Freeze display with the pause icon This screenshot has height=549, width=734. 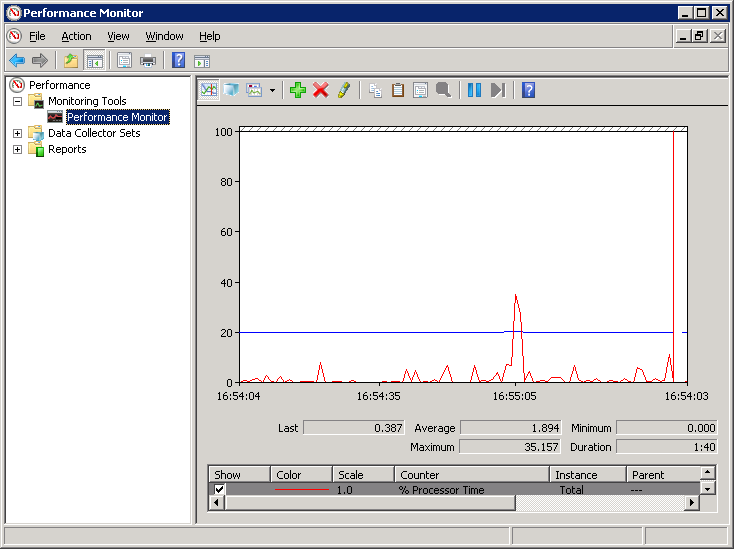[474, 90]
